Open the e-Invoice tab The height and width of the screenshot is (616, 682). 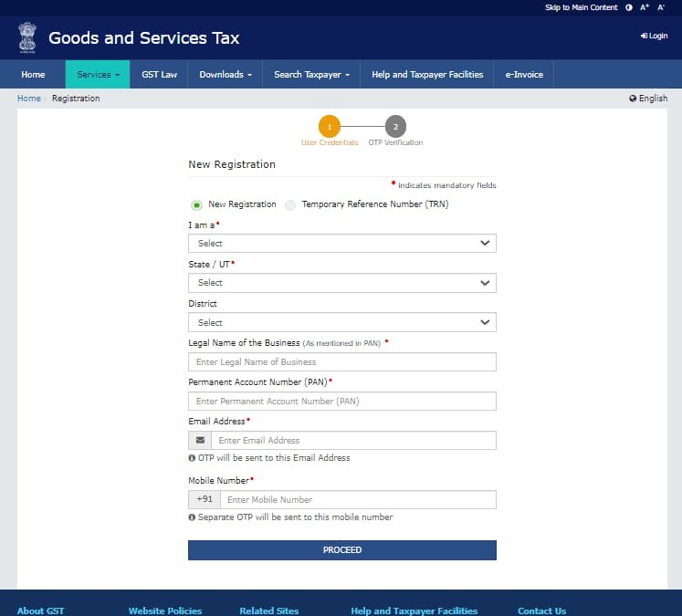click(524, 74)
